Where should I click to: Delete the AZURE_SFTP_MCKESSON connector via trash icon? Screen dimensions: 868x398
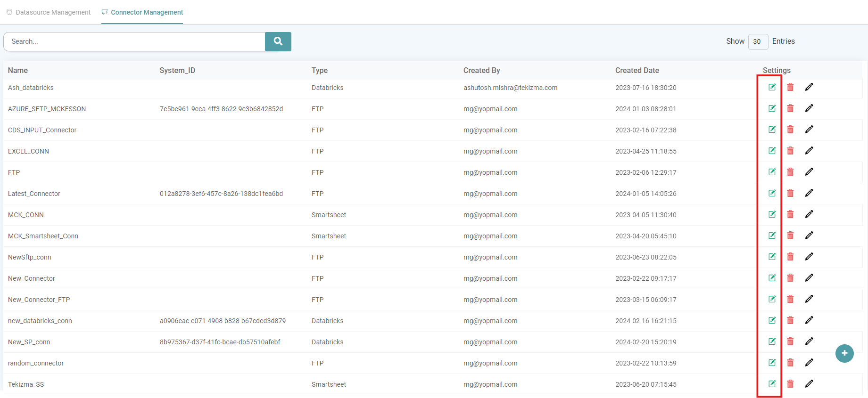(790, 108)
